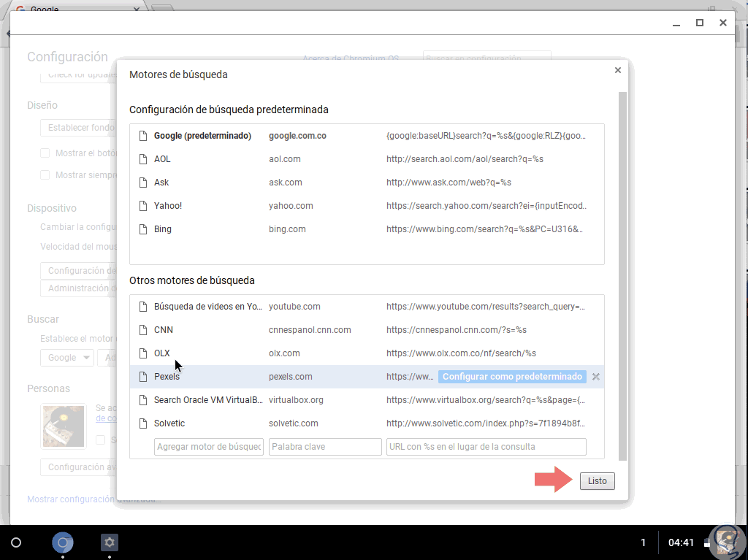Image resolution: width=748 pixels, height=560 pixels.
Task: Open the launcher circle on the shelf
Action: (x=16, y=542)
